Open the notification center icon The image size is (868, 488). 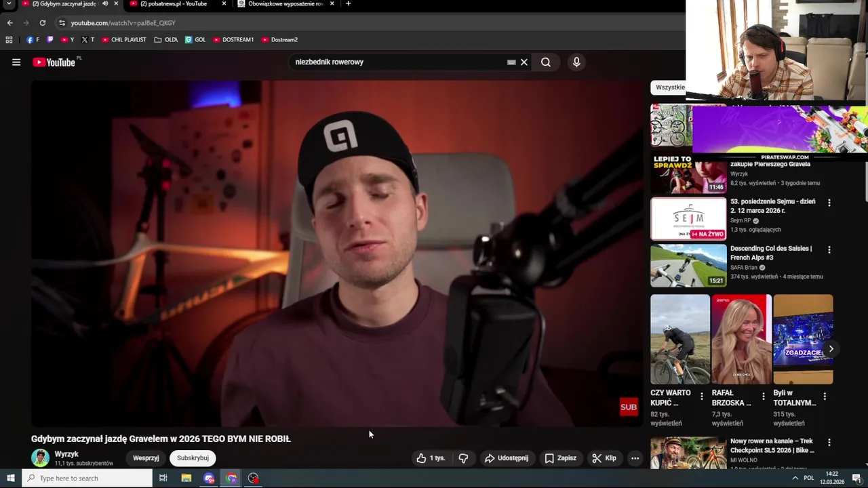pyautogui.click(x=857, y=479)
